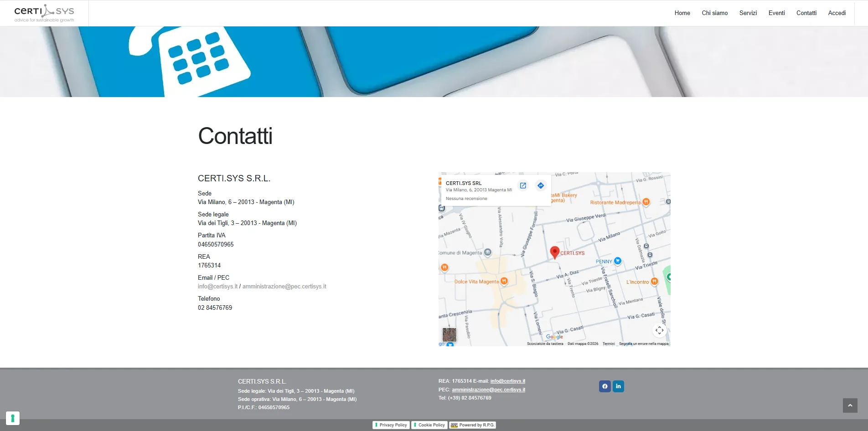Click footer PEC amministrazione email link

coord(488,390)
